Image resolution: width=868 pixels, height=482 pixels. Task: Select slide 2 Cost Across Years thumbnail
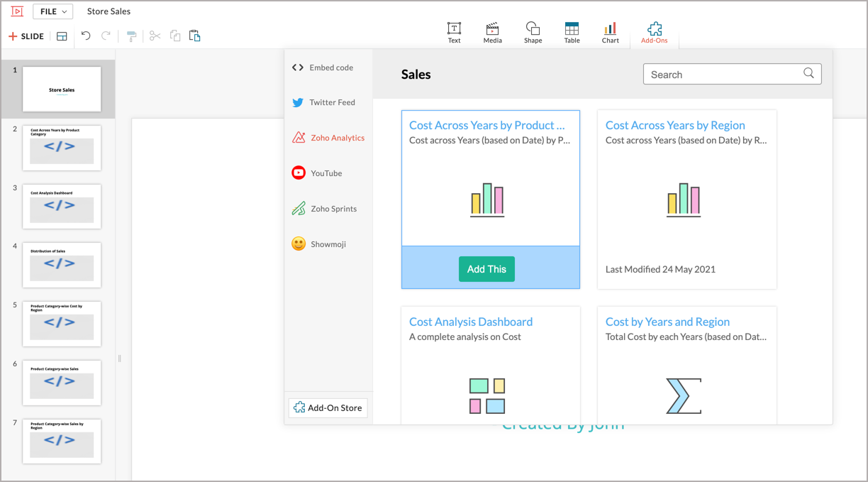tap(62, 148)
